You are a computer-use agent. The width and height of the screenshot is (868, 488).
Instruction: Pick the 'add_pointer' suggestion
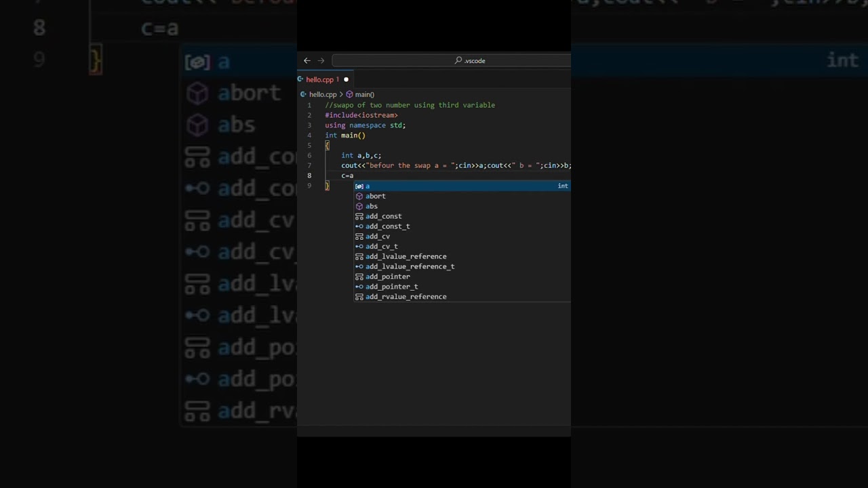pos(462,277)
